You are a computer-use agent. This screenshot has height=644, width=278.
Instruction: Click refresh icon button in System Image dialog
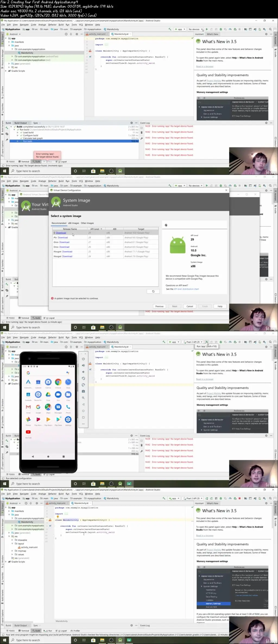pos(153,291)
